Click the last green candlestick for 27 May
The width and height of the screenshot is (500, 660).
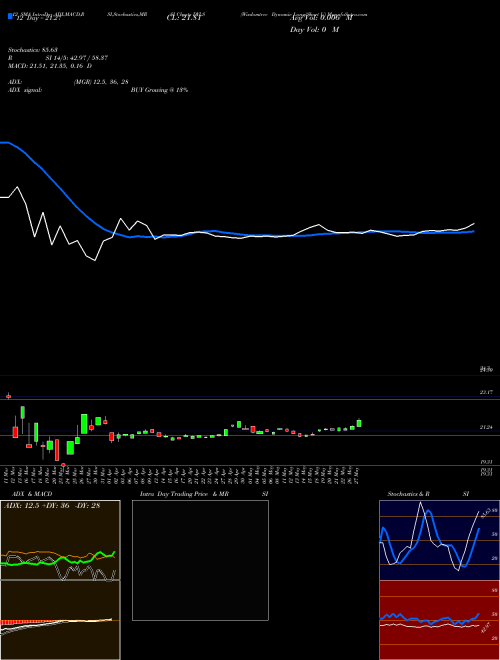(359, 423)
